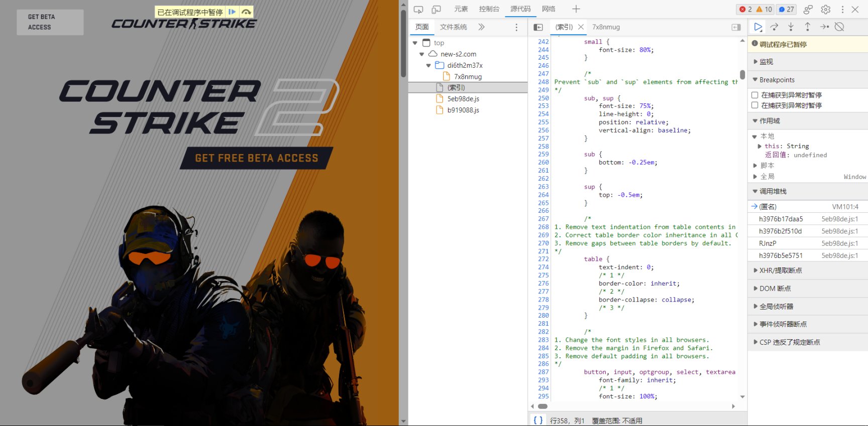
Task: Expand the 脚本 script scope
Action: pos(755,166)
